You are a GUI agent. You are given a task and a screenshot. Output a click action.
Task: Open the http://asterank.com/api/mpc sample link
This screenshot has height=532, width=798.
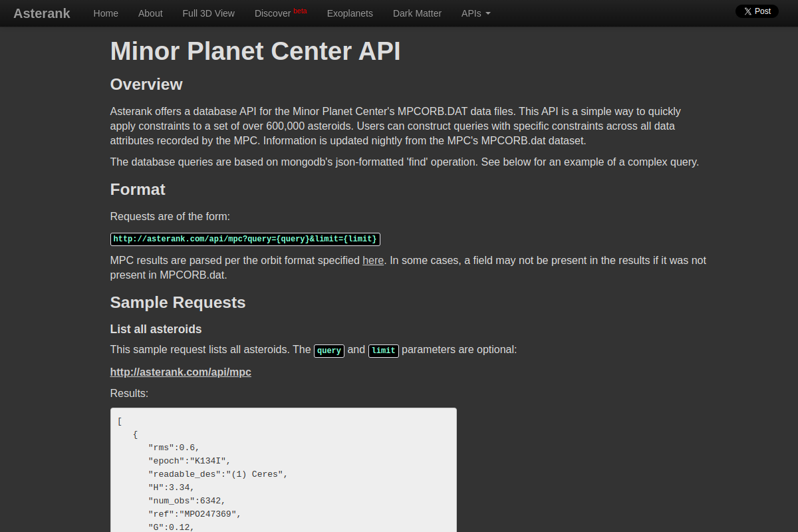(181, 372)
